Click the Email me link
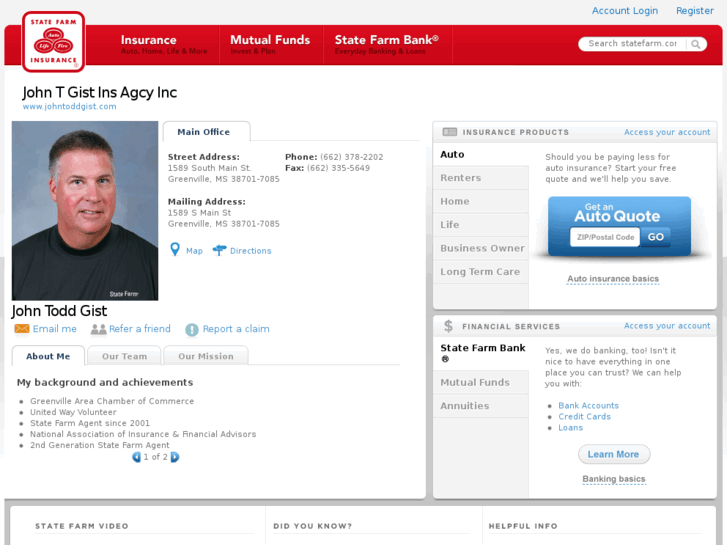Viewport: 727px width, 545px height. pyautogui.click(x=55, y=329)
